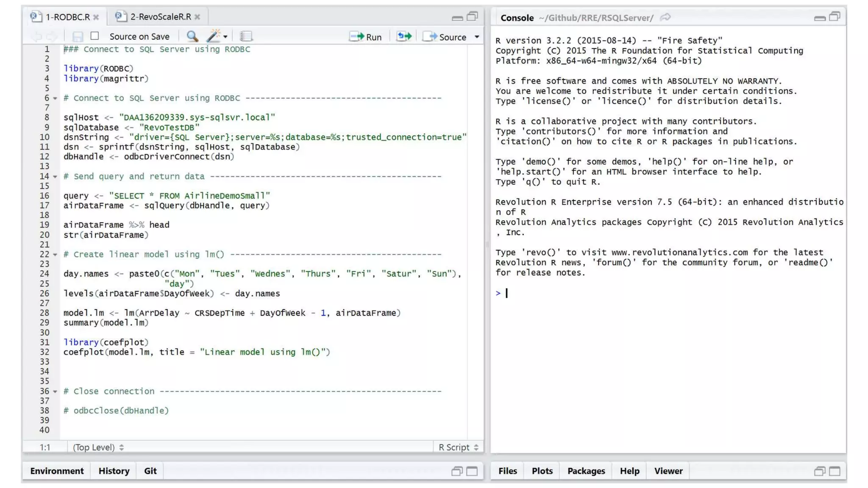868x488 pixels.
Task: Switch to the Git tab
Action: tap(150, 471)
